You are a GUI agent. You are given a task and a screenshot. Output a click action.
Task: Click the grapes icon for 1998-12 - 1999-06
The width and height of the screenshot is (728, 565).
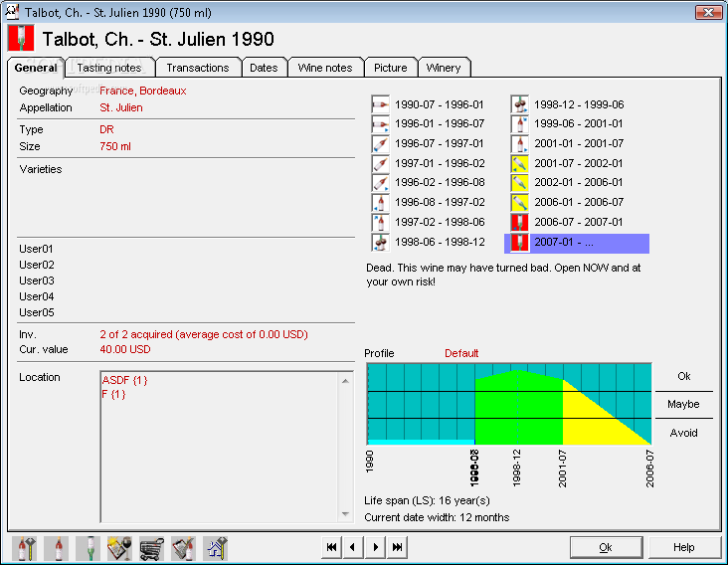(519, 104)
